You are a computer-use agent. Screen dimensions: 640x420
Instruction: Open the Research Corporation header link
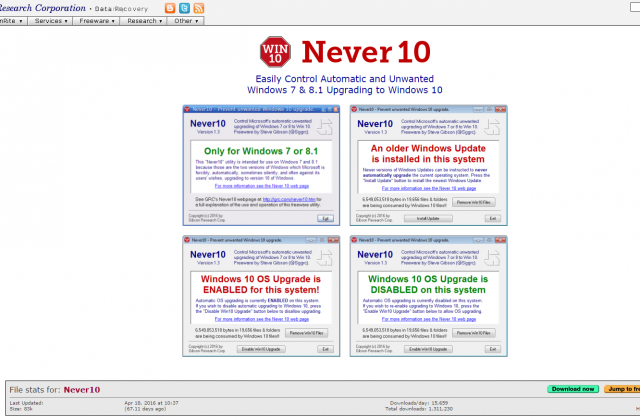pos(43,8)
